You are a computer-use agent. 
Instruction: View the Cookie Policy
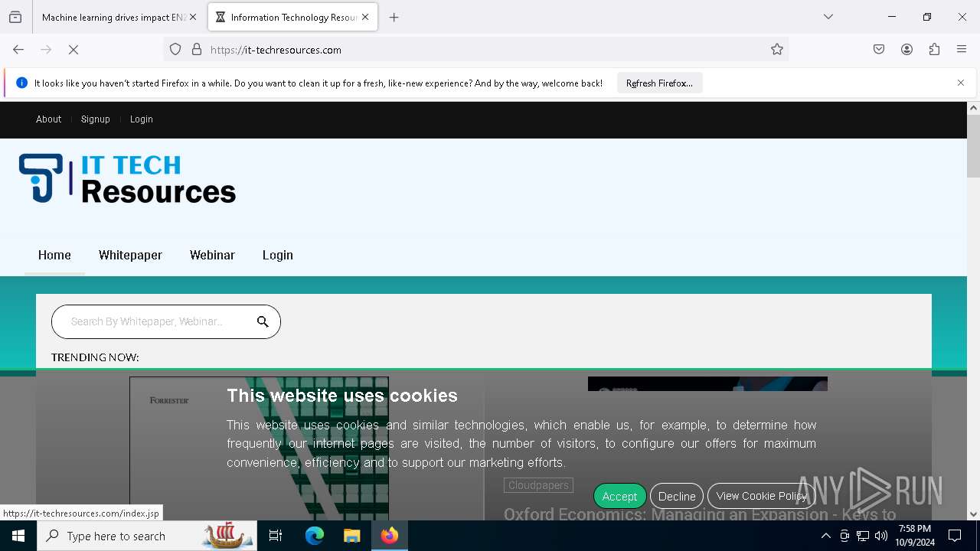(762, 496)
